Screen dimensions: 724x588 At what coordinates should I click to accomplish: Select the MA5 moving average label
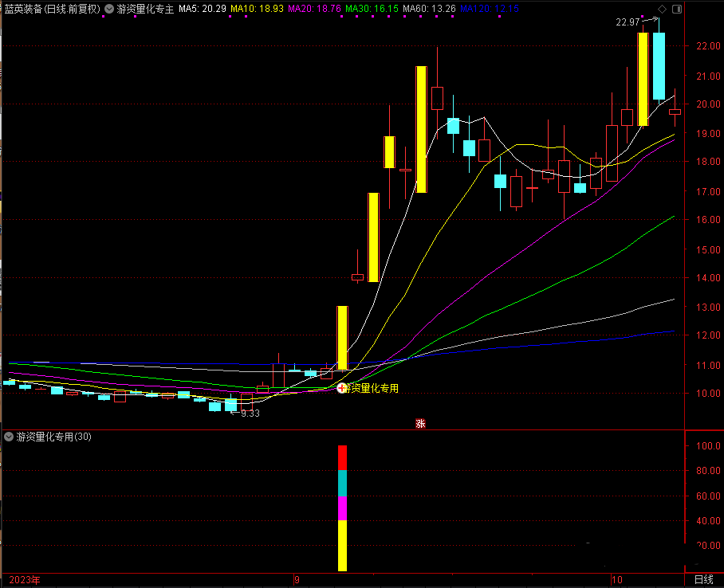pyautogui.click(x=203, y=10)
